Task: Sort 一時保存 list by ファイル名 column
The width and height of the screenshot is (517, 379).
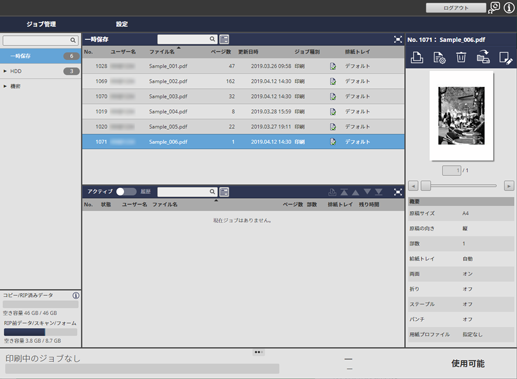Action: 162,52
